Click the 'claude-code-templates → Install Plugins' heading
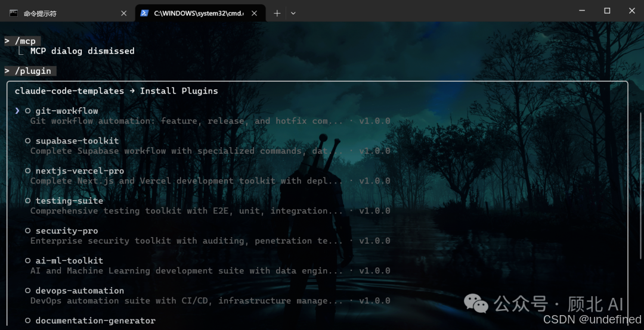 116,91
